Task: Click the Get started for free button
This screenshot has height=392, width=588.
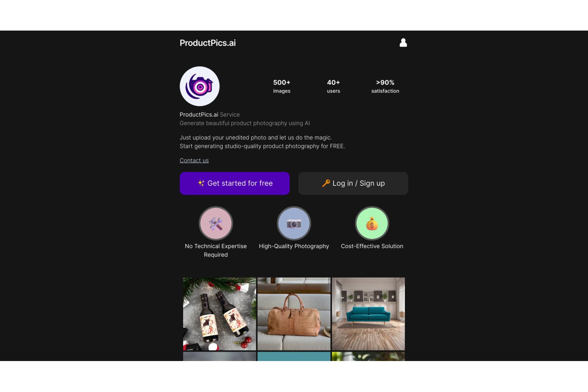Action: point(234,183)
